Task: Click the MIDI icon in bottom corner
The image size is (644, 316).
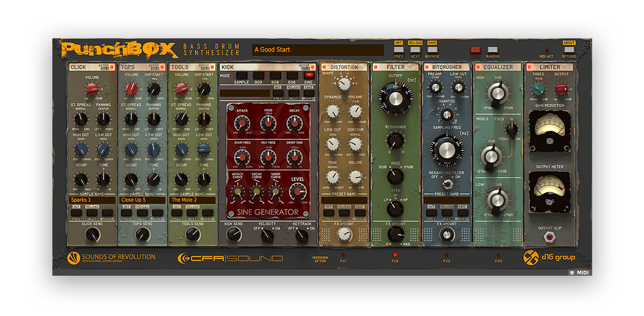Action: 573,273
